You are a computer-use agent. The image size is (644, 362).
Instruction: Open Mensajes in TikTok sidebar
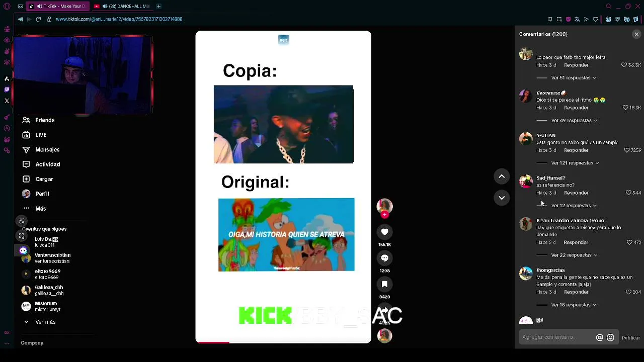(41, 149)
